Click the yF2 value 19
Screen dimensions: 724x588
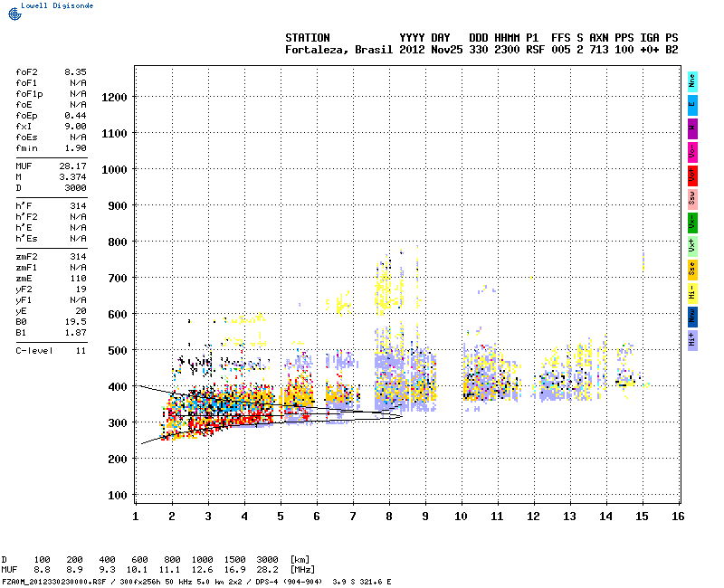coord(81,289)
